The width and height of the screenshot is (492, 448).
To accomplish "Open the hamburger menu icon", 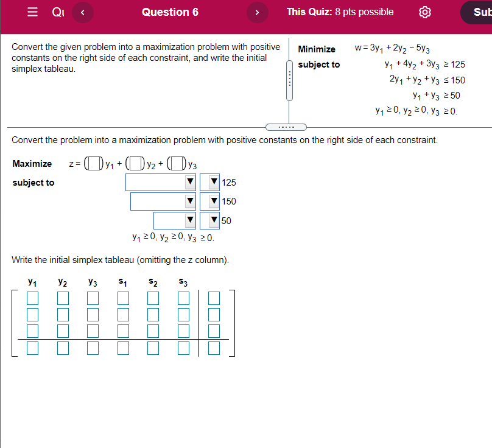I will click(32, 12).
